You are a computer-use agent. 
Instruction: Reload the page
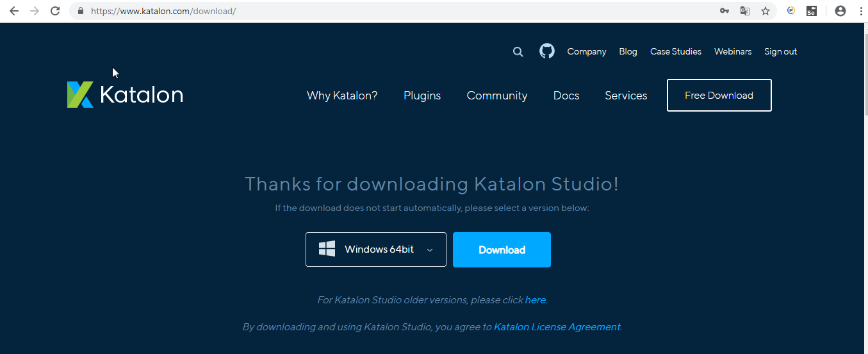[x=55, y=11]
